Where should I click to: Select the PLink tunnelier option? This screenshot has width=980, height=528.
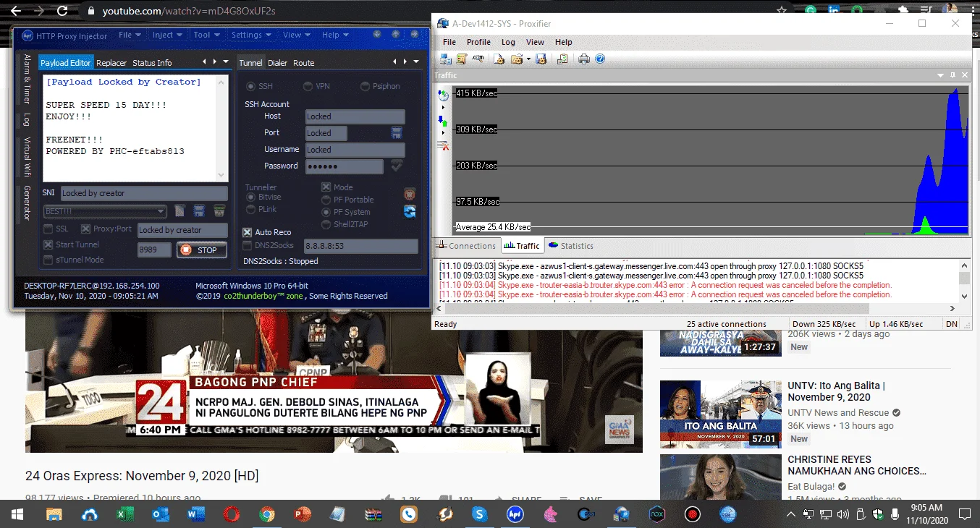(251, 209)
